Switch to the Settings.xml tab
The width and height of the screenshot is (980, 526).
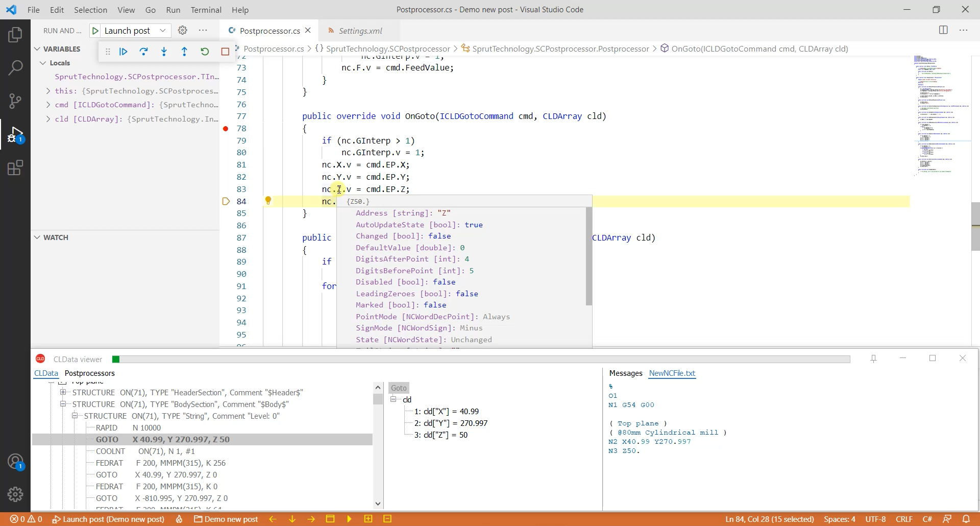[x=359, y=31]
